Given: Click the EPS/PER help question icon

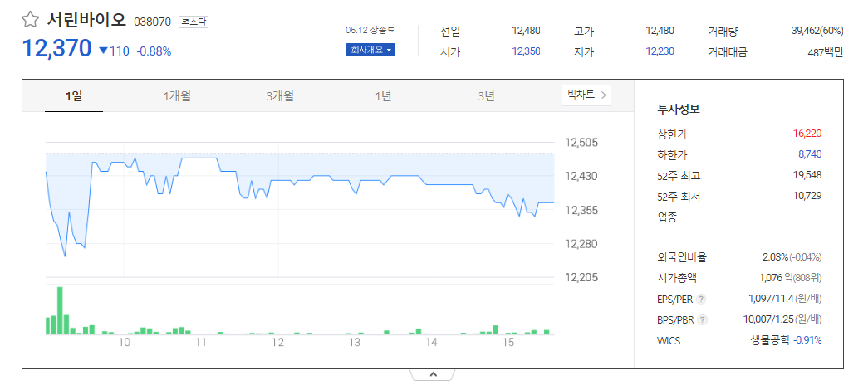Looking at the screenshot, I should [x=701, y=300].
